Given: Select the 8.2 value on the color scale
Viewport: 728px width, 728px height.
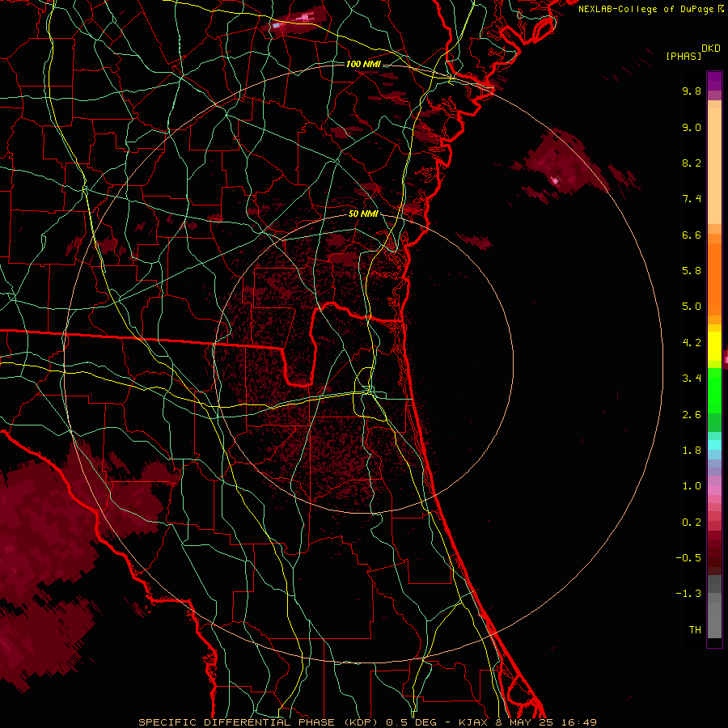Looking at the screenshot, I should (692, 163).
